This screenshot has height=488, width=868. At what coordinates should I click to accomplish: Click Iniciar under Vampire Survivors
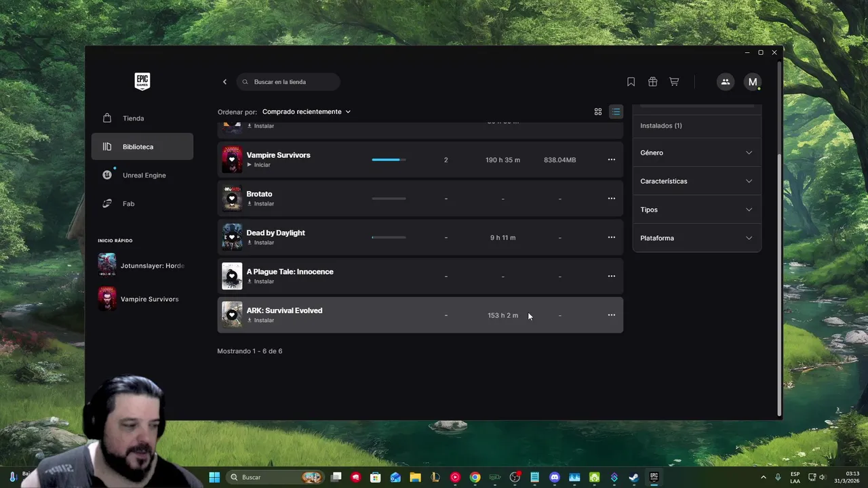(x=258, y=165)
